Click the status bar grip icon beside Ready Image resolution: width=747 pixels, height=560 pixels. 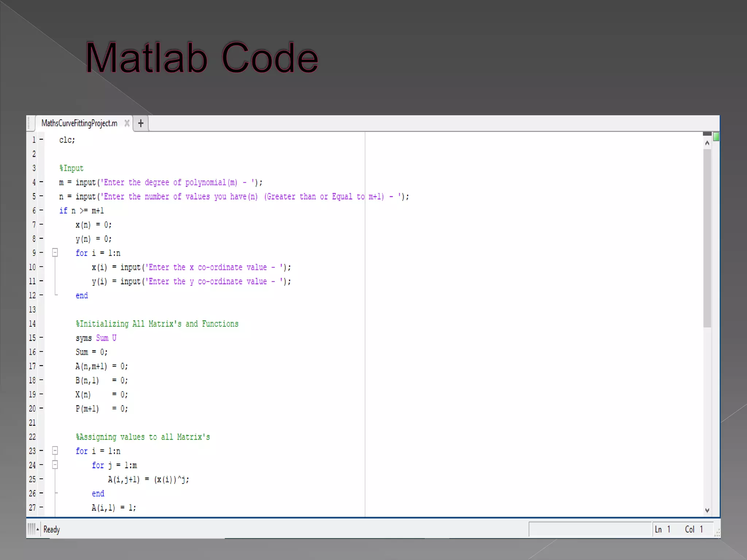[x=32, y=529]
